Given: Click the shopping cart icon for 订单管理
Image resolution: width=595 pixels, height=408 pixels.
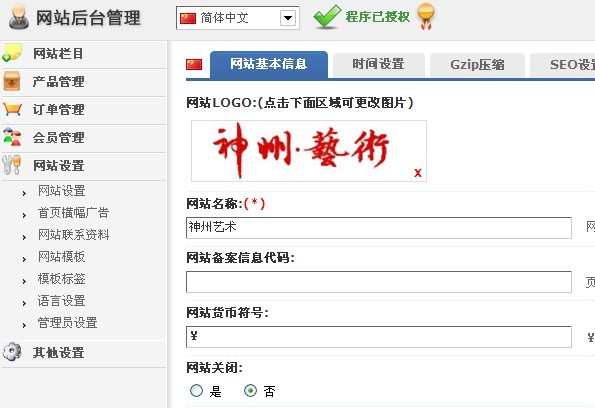Looking at the screenshot, I should click(12, 109).
